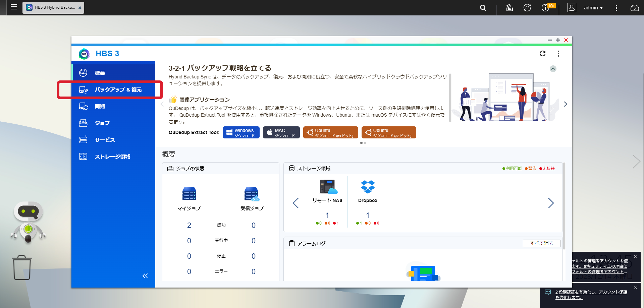644x308 pixels.
Task: Go to next desktop page arrow
Action: tap(636, 162)
